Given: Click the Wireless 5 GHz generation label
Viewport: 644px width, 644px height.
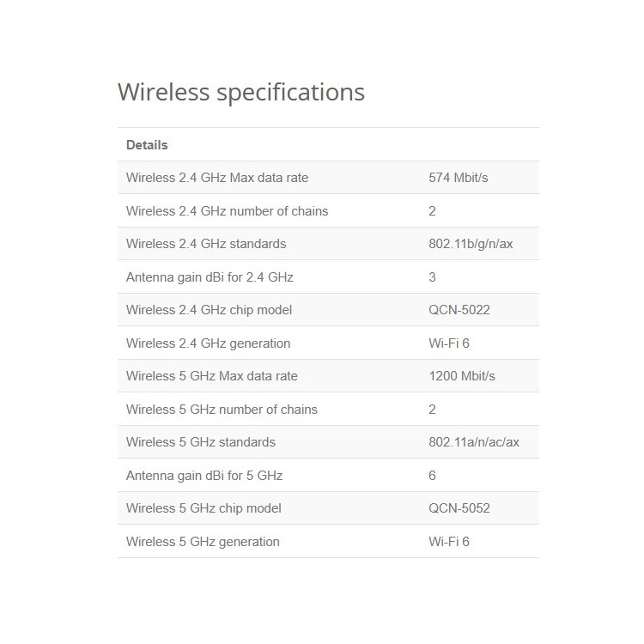Looking at the screenshot, I should pos(203,541).
